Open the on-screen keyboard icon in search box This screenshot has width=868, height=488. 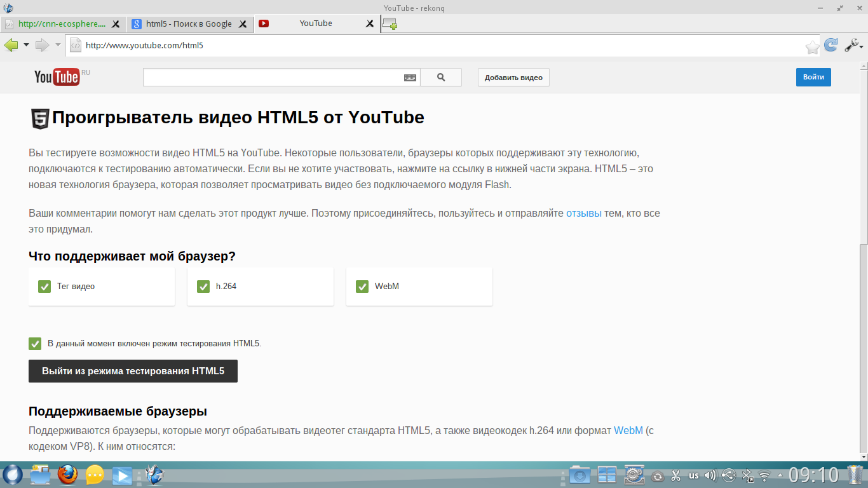pyautogui.click(x=410, y=78)
